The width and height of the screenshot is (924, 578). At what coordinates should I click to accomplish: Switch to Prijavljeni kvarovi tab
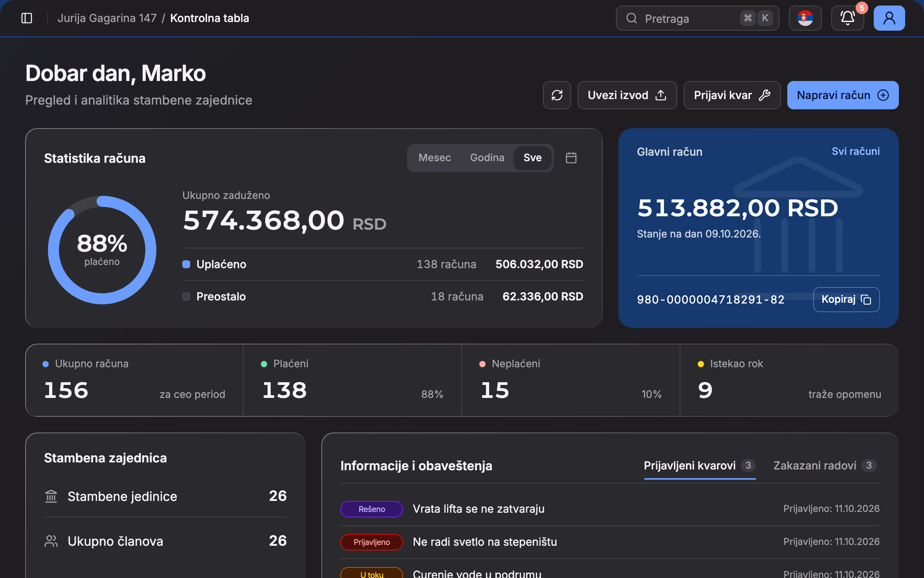[x=700, y=466]
